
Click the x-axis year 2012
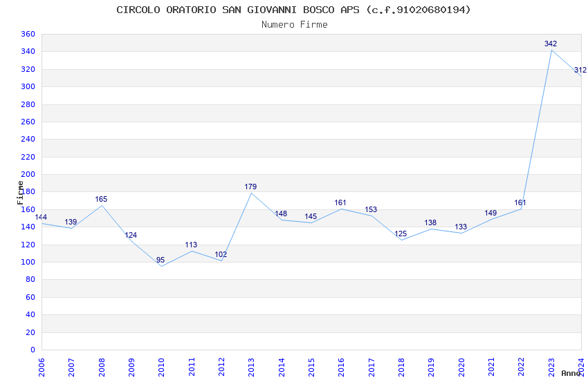221,368
